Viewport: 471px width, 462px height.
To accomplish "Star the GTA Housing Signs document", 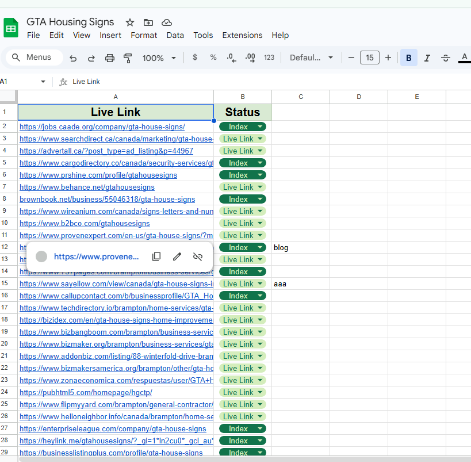I will (x=130, y=23).
